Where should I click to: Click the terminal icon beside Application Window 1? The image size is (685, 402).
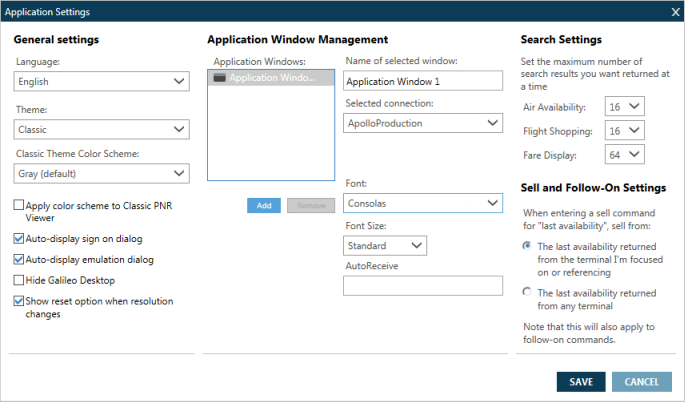tap(220, 77)
